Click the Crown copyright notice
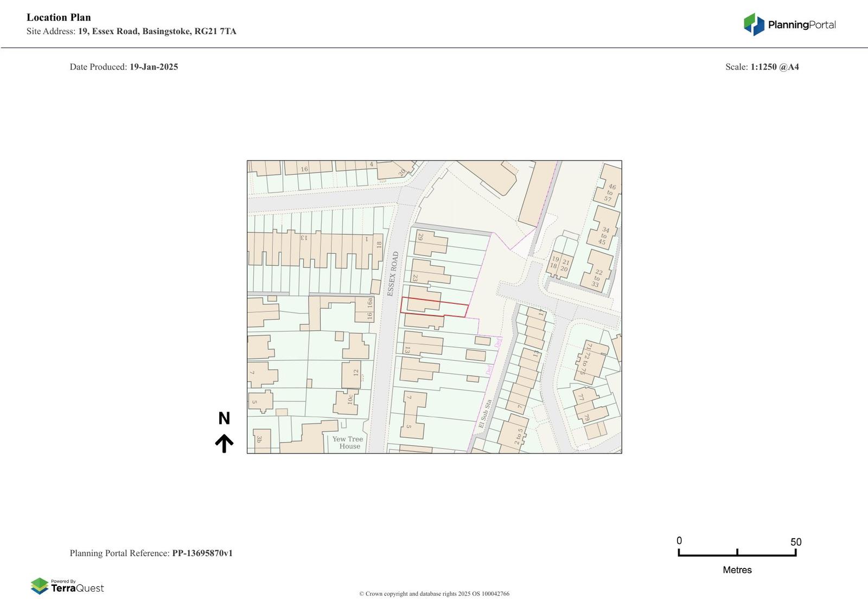 [434, 594]
